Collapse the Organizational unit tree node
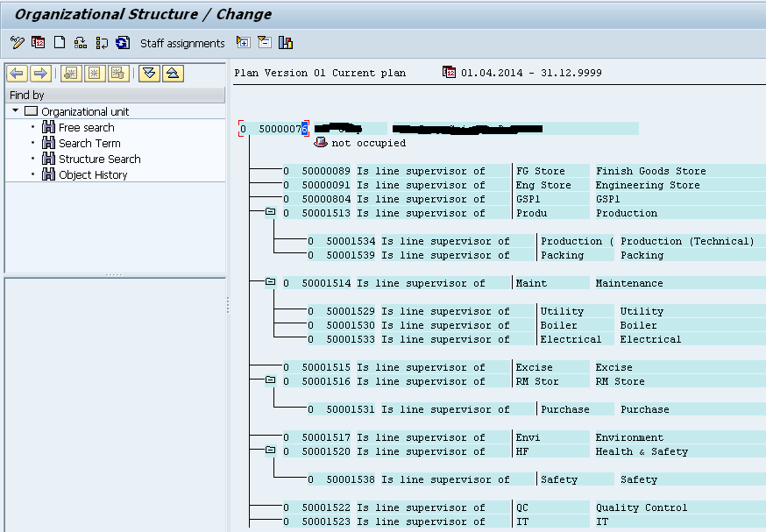The image size is (766, 532). [16, 111]
